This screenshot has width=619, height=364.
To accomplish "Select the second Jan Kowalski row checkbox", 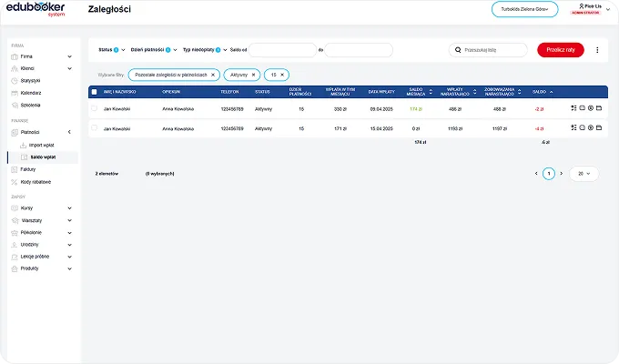I will [x=94, y=128].
